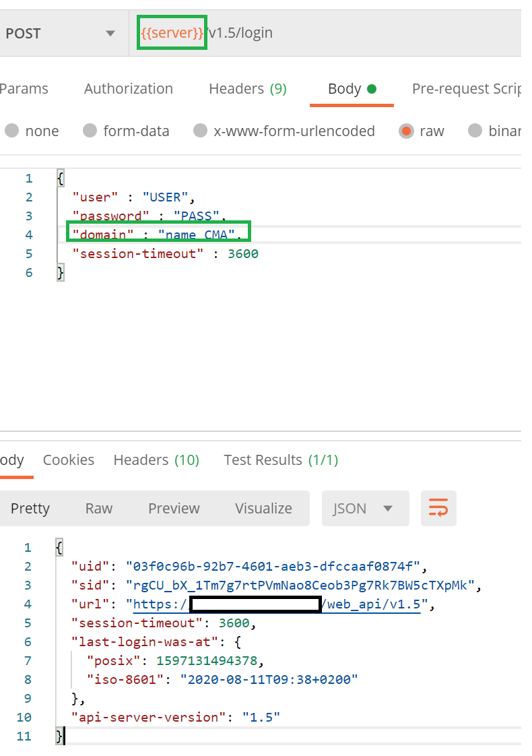Switch to the Params tab
532x756 pixels.
pos(24,89)
